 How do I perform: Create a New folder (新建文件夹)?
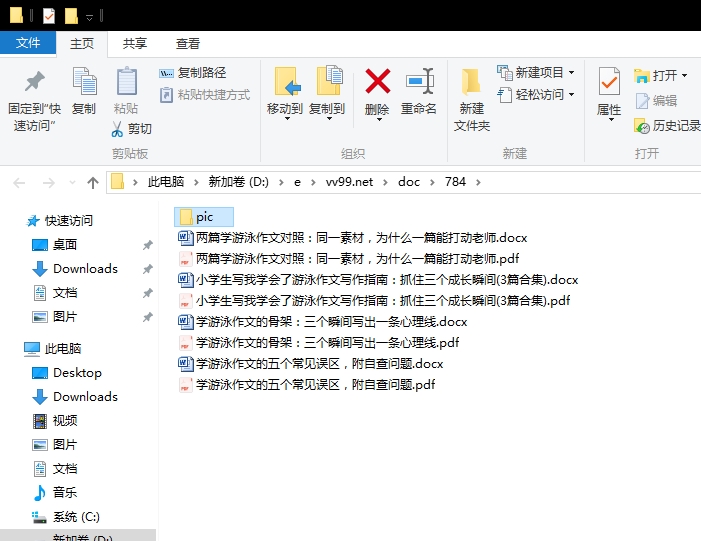(472, 99)
